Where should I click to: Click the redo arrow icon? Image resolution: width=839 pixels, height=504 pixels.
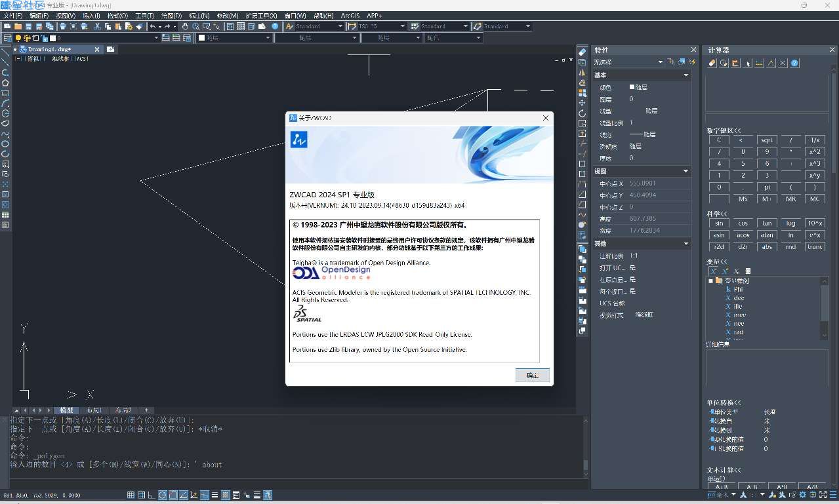pos(168,26)
